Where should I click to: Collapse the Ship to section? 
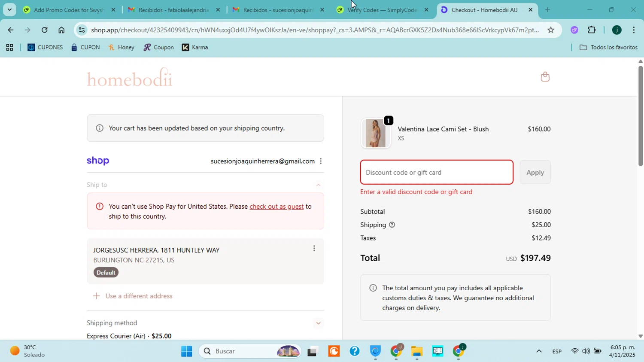point(318,185)
